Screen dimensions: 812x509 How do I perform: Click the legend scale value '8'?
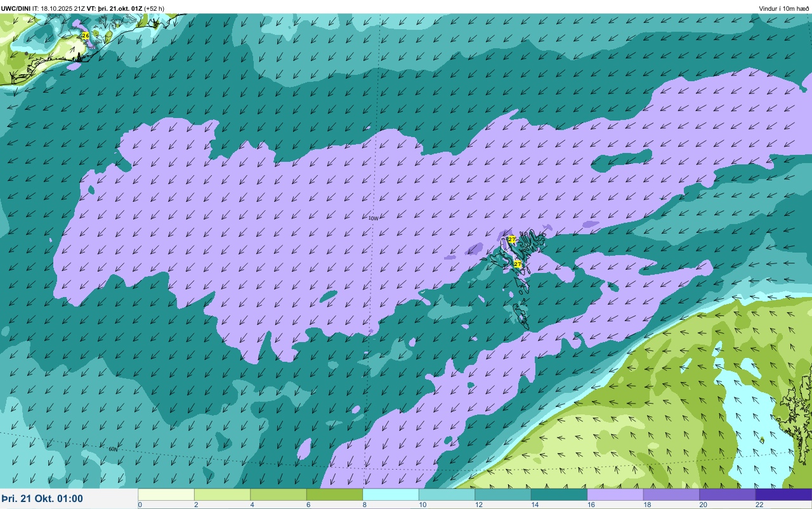click(x=365, y=505)
